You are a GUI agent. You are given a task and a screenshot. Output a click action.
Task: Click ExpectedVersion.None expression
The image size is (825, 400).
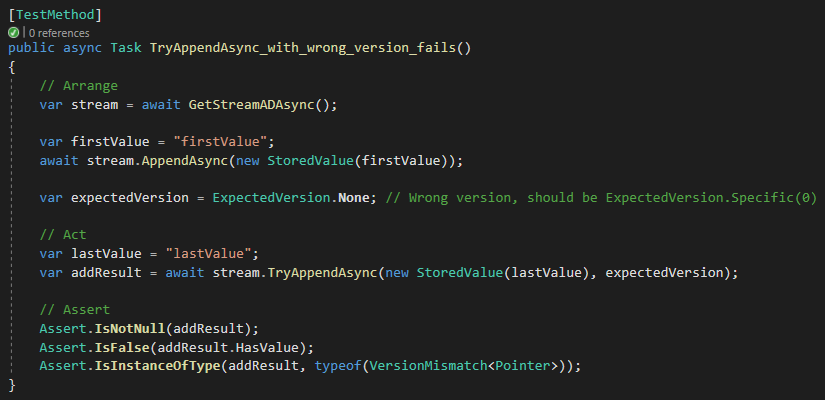pyautogui.click(x=291, y=198)
